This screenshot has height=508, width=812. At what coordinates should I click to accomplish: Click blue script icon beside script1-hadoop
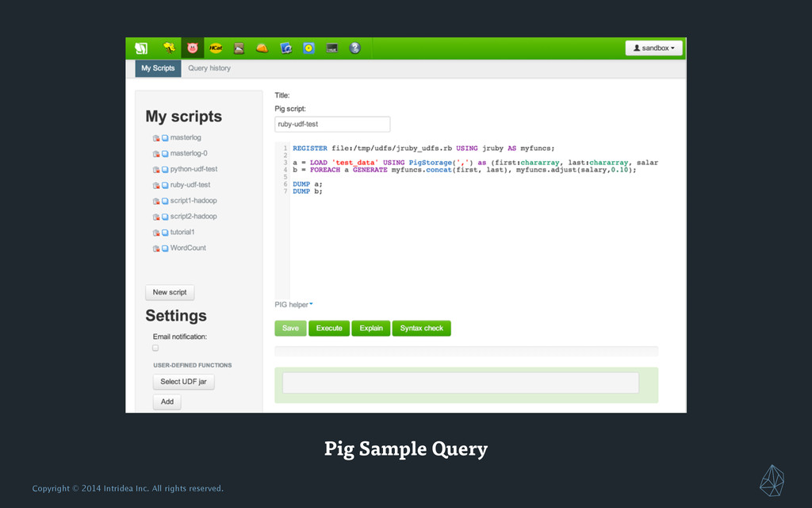(165, 201)
